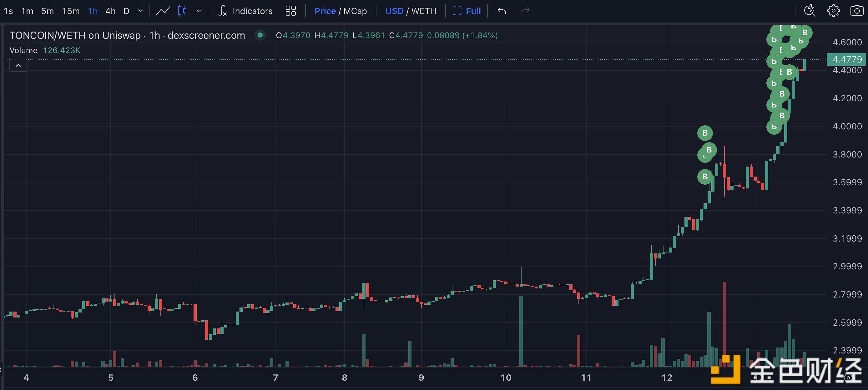Click the Volume value 126.423K
Viewport: 868px width, 390px height.
tap(62, 51)
